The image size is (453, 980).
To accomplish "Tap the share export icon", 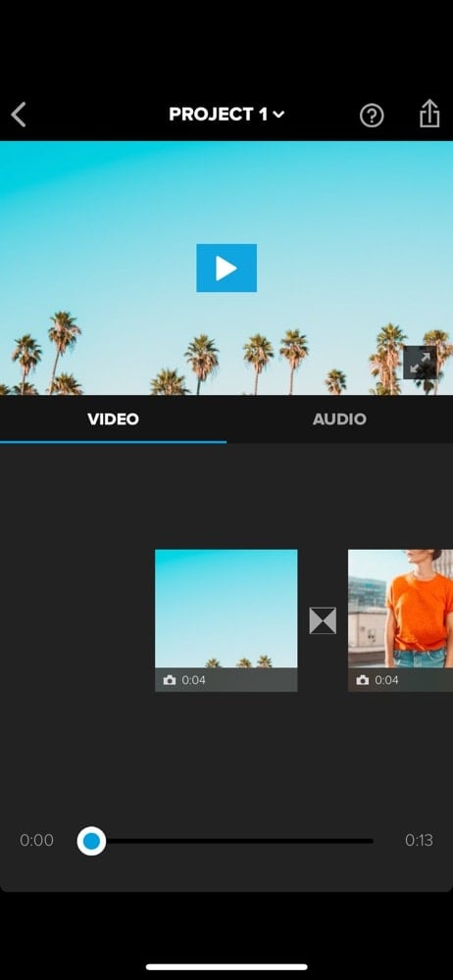I will click(x=429, y=115).
